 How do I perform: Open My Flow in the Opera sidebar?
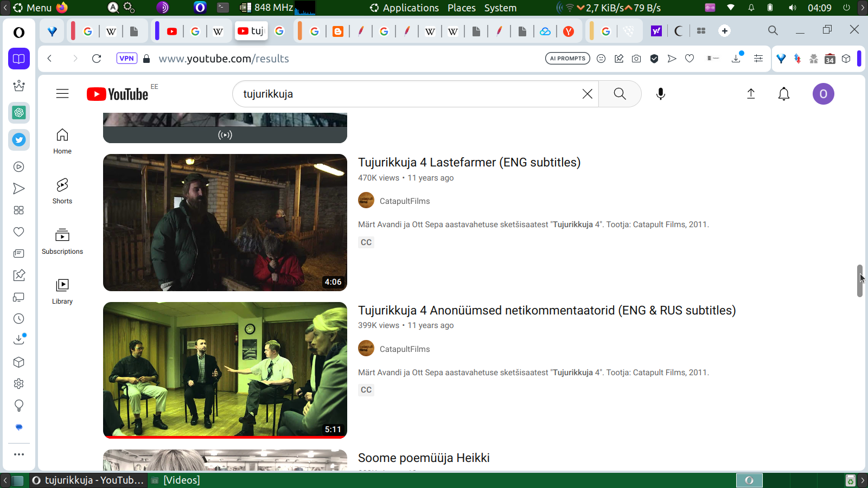[x=19, y=189]
